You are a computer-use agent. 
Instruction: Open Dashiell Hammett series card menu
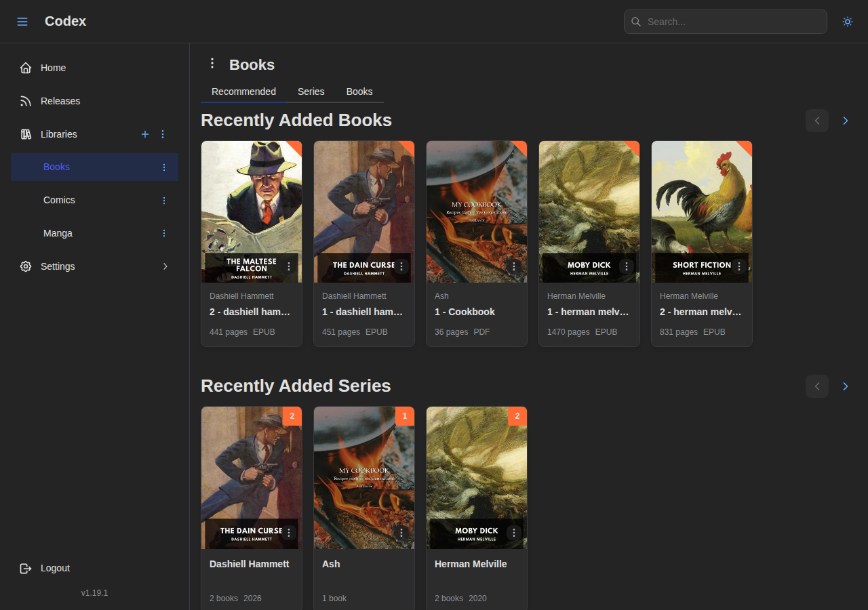point(289,533)
